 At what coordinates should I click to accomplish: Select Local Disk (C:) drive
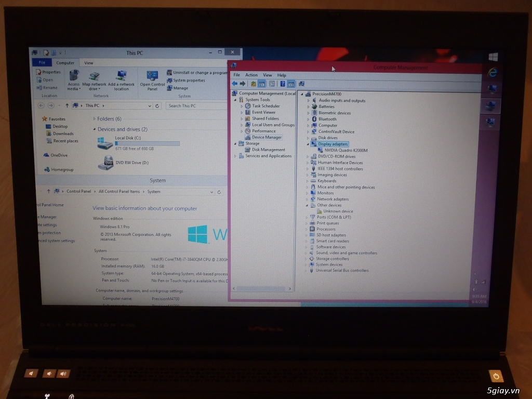click(x=138, y=143)
